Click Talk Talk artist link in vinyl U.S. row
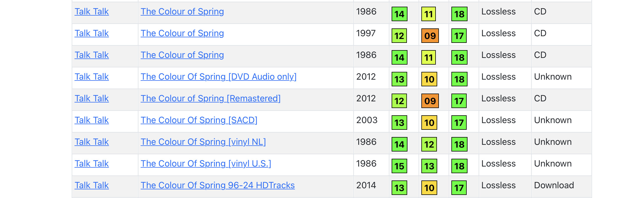The height and width of the screenshot is (198, 644). pyautogui.click(x=91, y=163)
